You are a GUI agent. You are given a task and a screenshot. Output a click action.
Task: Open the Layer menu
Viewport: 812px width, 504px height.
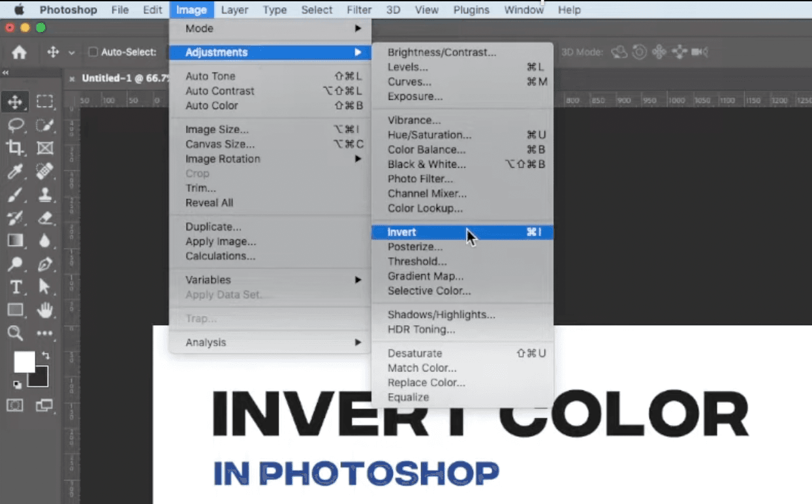(x=234, y=10)
